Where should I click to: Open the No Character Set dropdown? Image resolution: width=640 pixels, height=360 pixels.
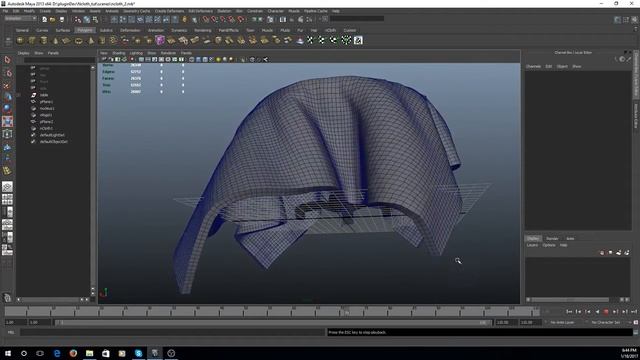tap(607, 322)
